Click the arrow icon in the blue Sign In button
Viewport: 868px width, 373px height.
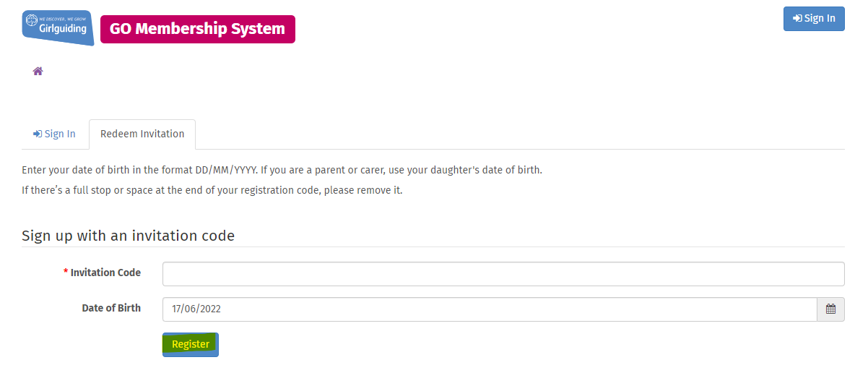click(797, 19)
